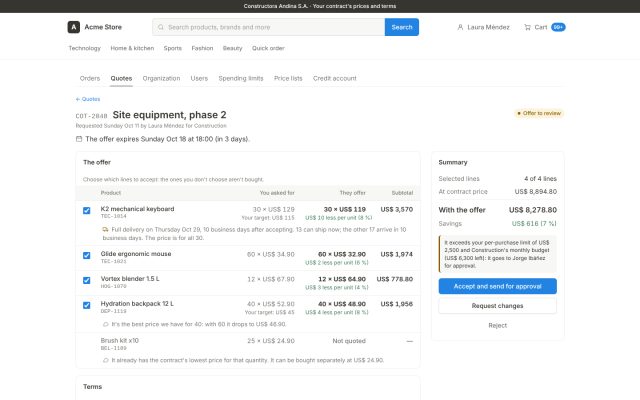
Task: Click the contract prices top banner
Action: pyautogui.click(x=320, y=6)
